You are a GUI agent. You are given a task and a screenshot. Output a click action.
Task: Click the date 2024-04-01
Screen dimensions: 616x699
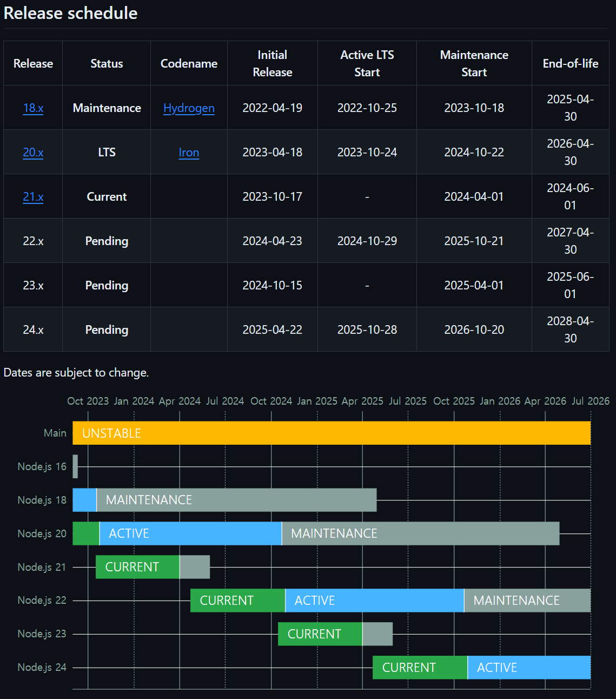pos(474,196)
